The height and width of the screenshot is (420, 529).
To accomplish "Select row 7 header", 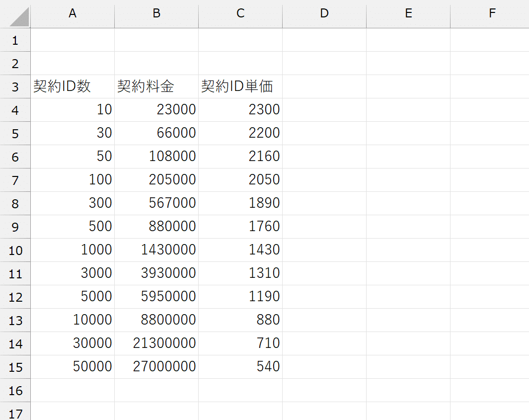I will (15, 180).
